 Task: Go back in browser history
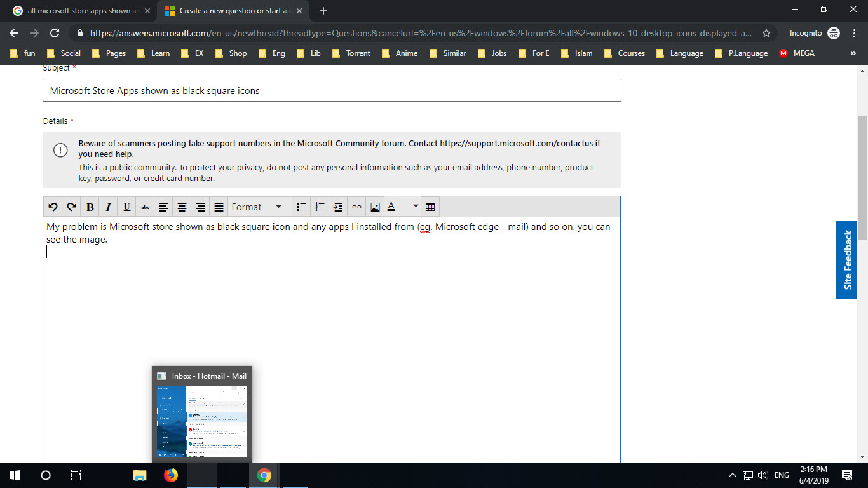[x=14, y=33]
